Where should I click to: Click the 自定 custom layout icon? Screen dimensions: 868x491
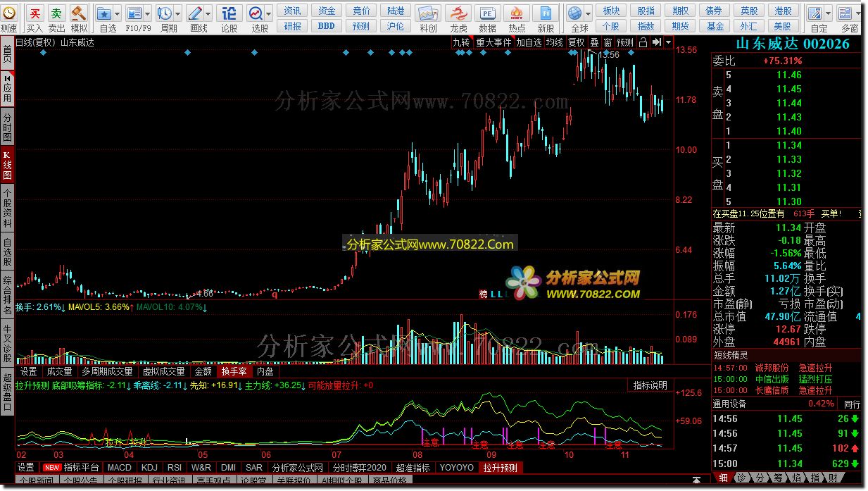tap(815, 13)
